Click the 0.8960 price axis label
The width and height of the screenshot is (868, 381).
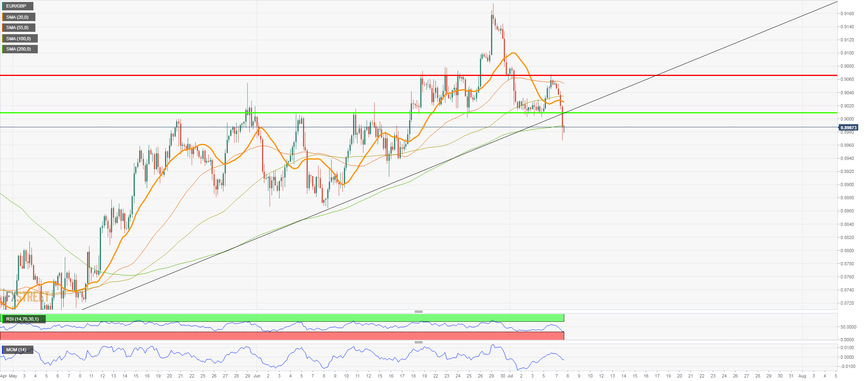(x=847, y=145)
